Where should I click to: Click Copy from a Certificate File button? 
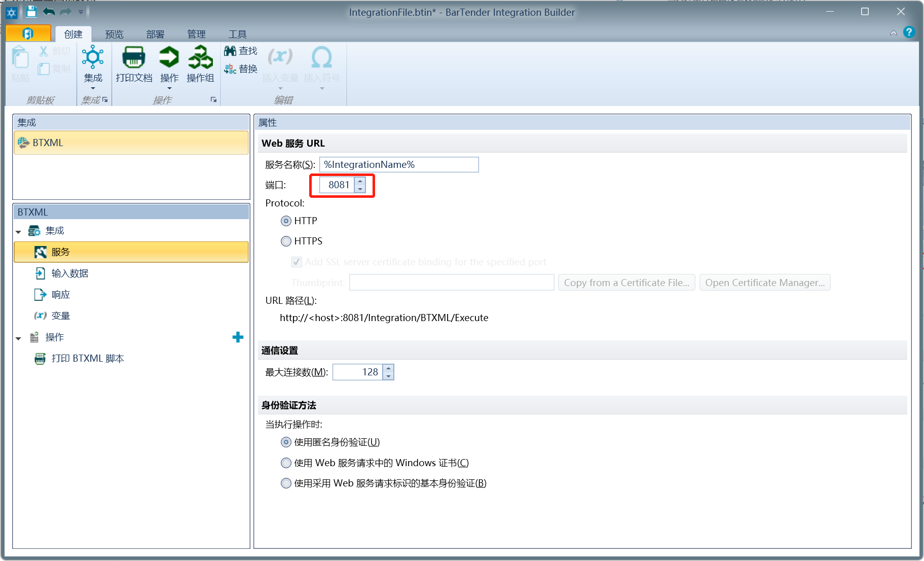tap(626, 283)
